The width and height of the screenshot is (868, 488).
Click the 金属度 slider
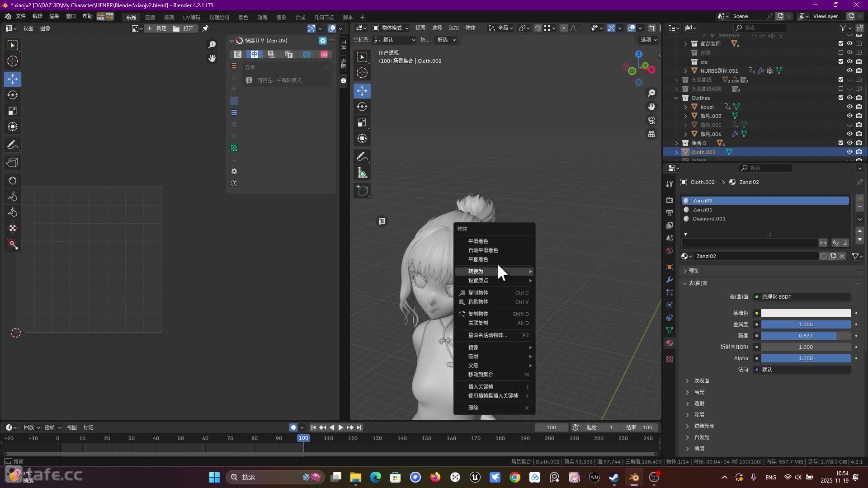click(805, 324)
